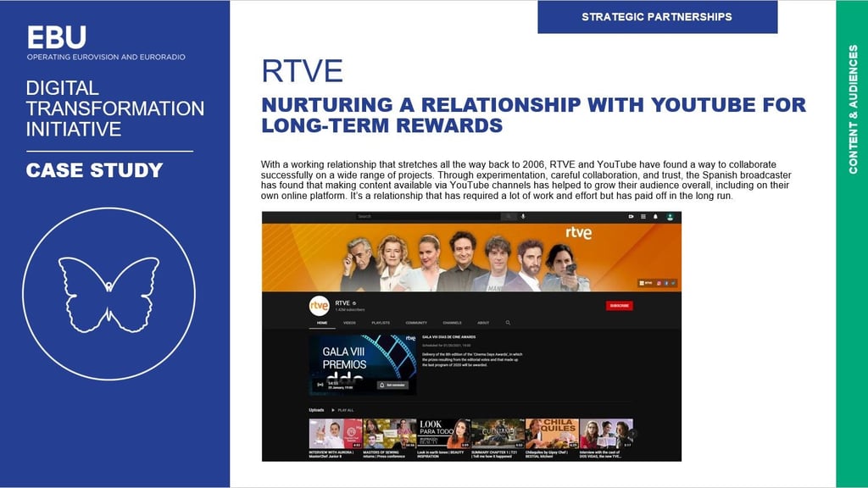This screenshot has width=868, height=488.
Task: Open the Look Para Todo beauty thumbnail
Action: (443, 433)
